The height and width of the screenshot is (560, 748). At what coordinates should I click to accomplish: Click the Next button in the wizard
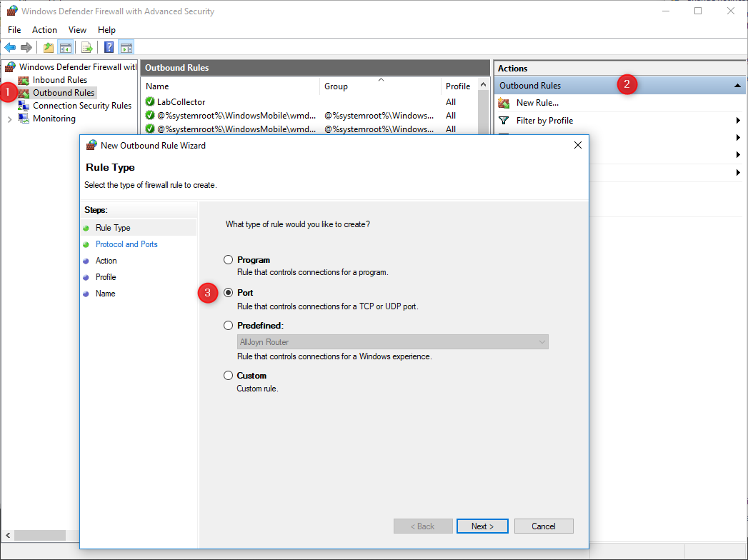pos(482,526)
